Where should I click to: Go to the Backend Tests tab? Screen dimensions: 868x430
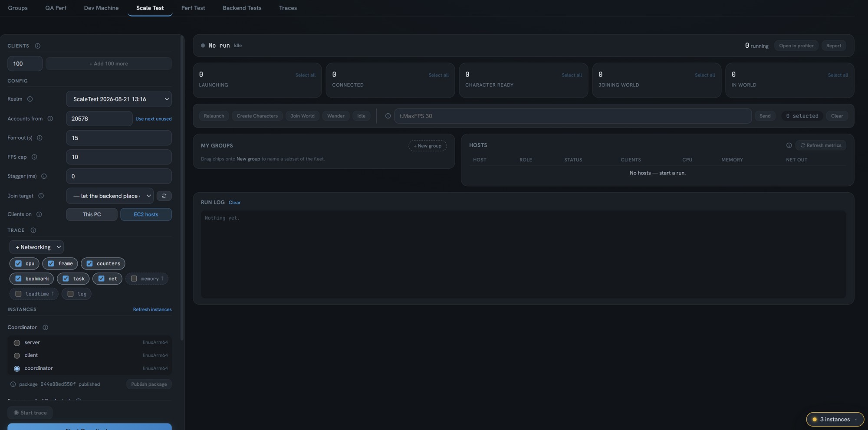(242, 8)
